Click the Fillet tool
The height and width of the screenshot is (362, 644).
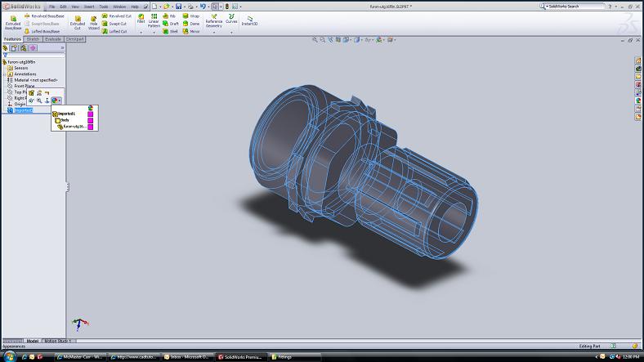[141, 20]
